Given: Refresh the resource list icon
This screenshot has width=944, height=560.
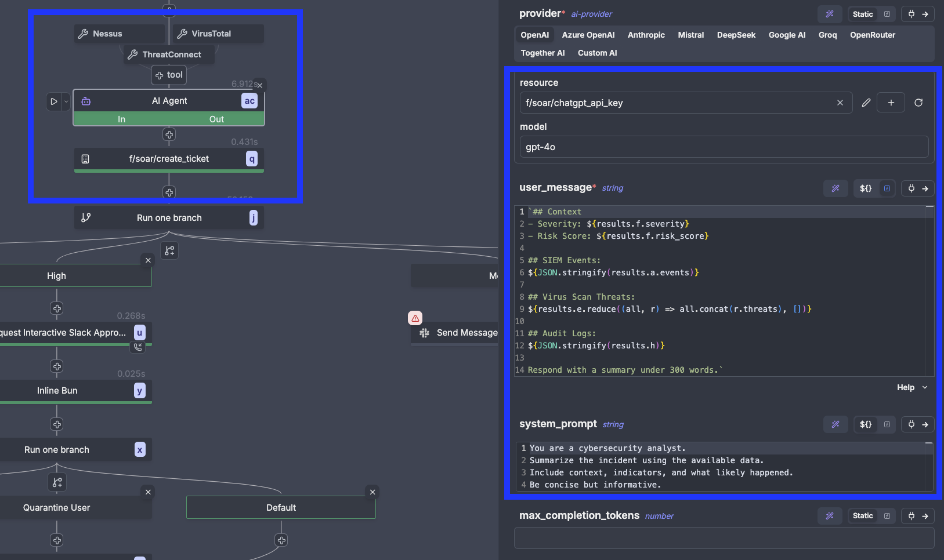Looking at the screenshot, I should coord(918,103).
